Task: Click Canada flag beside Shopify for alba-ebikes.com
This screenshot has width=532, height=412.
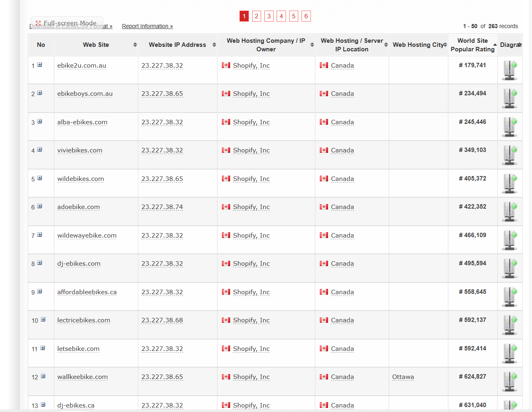Action: (226, 122)
